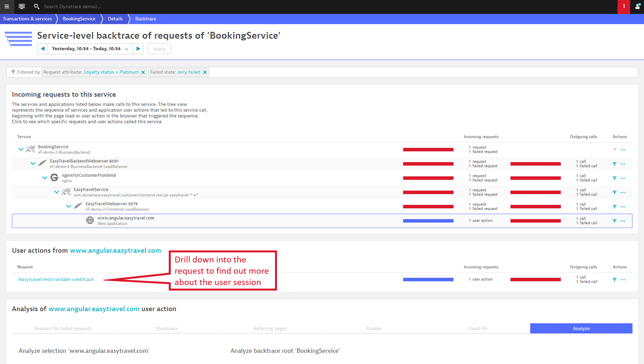Go to BookingService breadcrumb

point(79,19)
